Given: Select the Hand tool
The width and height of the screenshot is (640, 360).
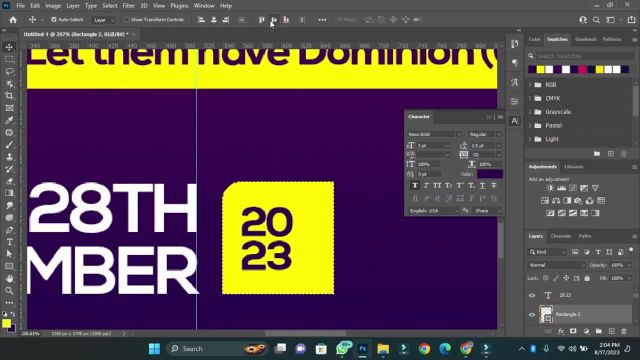Looking at the screenshot, I should 9,278.
